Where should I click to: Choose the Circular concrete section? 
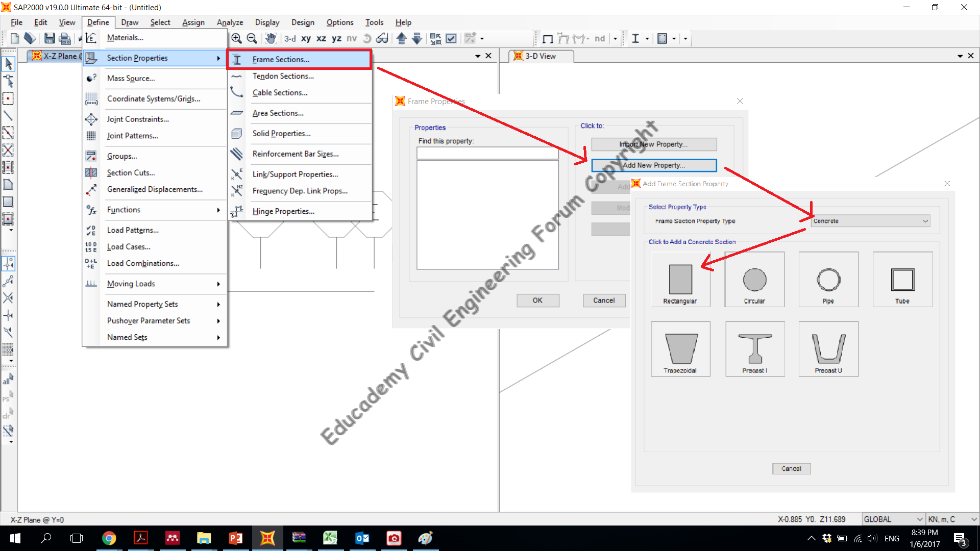coord(754,280)
